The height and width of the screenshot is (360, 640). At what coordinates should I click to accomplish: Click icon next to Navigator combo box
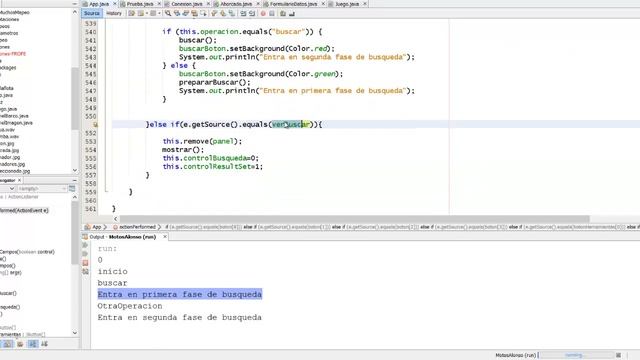[x=72, y=189]
